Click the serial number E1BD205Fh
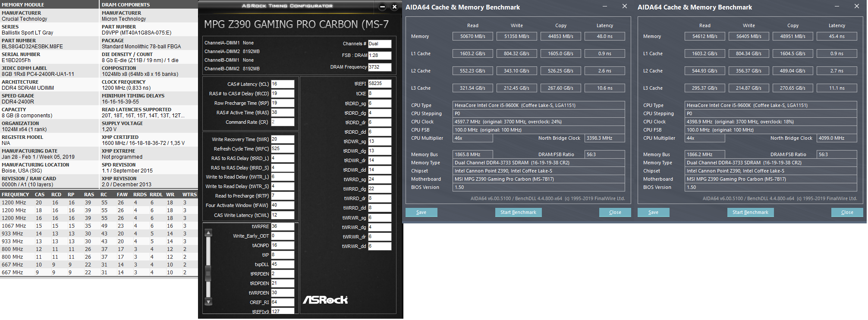The width and height of the screenshot is (868, 320). [16, 60]
